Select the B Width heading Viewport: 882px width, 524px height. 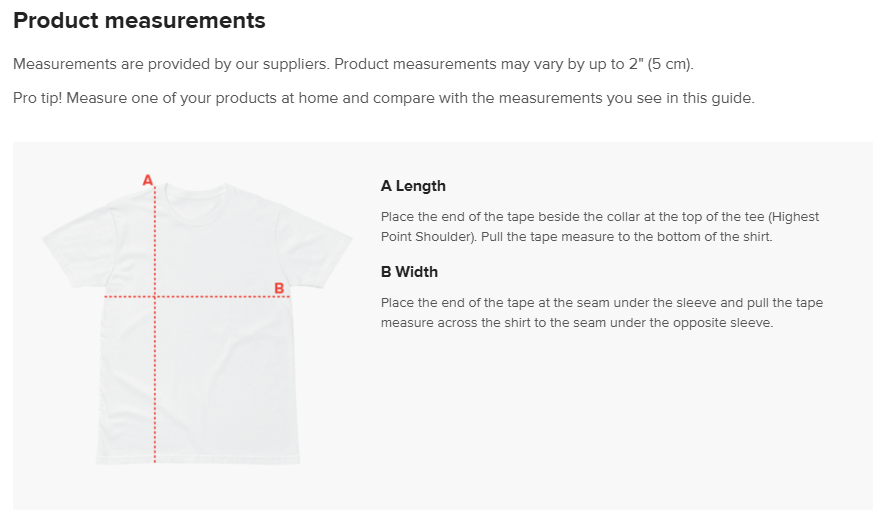pos(409,272)
